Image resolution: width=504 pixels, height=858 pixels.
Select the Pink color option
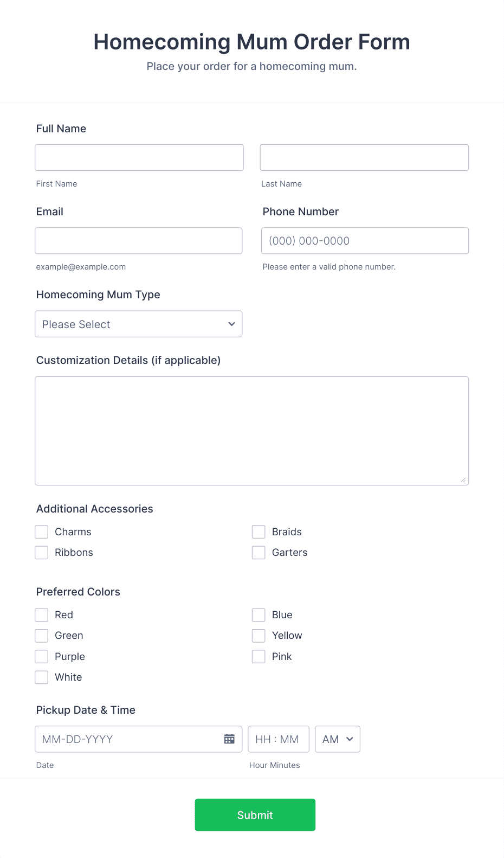259,656
